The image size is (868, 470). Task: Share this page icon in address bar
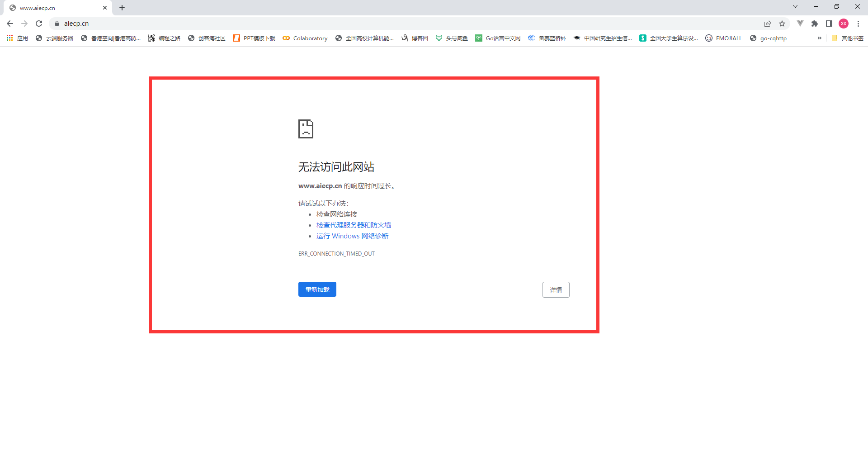(x=768, y=24)
